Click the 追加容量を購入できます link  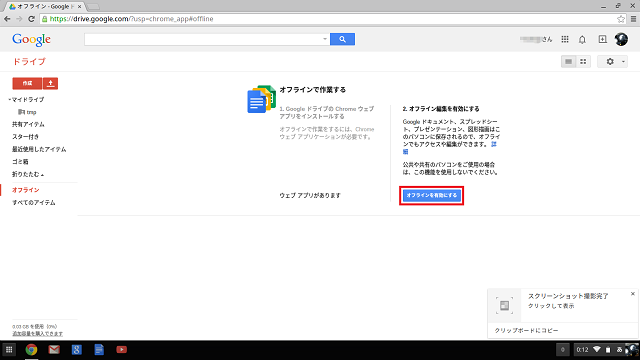(38, 333)
